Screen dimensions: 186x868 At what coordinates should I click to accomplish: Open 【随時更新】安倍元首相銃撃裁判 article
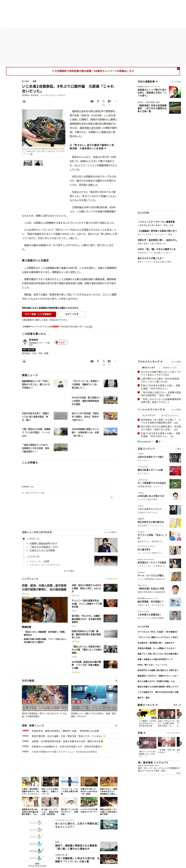pos(152,108)
